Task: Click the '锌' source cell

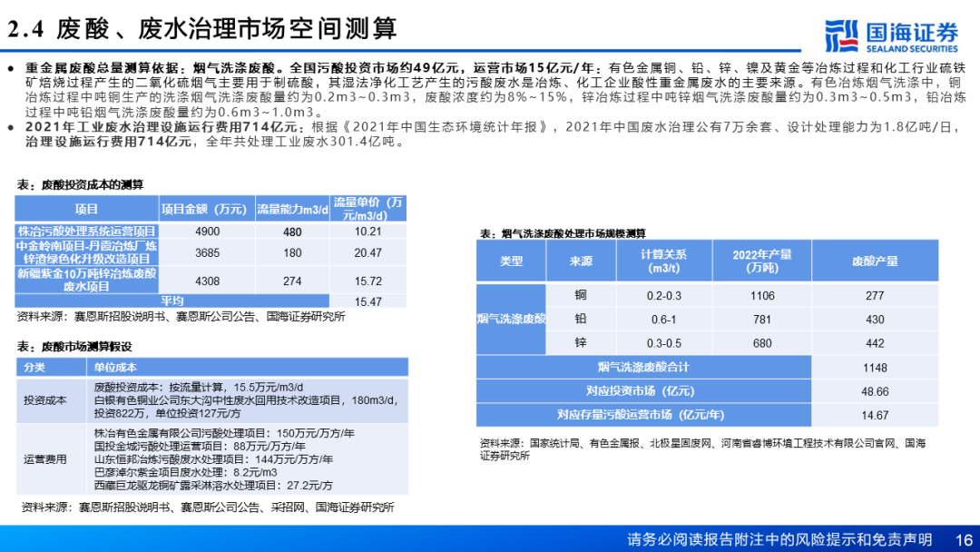Action: 581,342
